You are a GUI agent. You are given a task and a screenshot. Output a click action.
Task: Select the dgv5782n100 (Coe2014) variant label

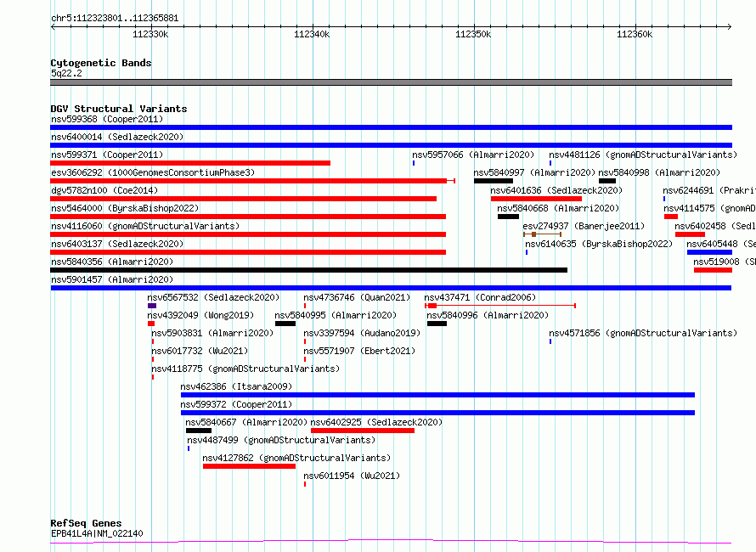(x=104, y=190)
